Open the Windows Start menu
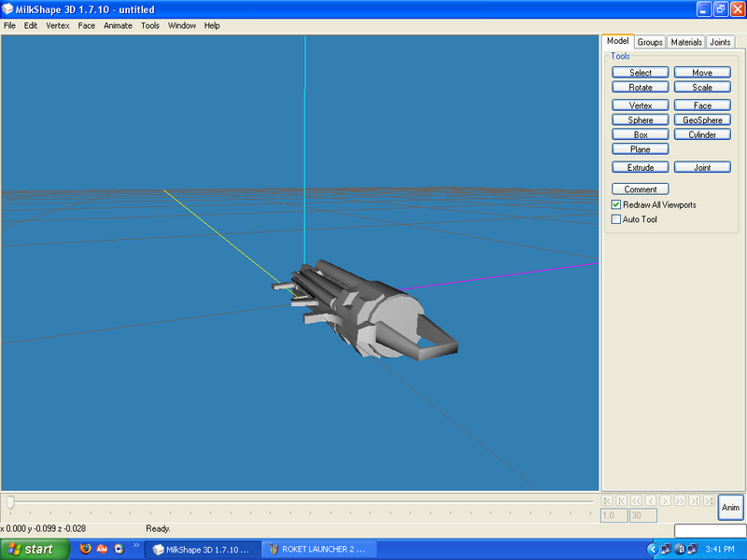This screenshot has width=747, height=560. pyautogui.click(x=35, y=549)
